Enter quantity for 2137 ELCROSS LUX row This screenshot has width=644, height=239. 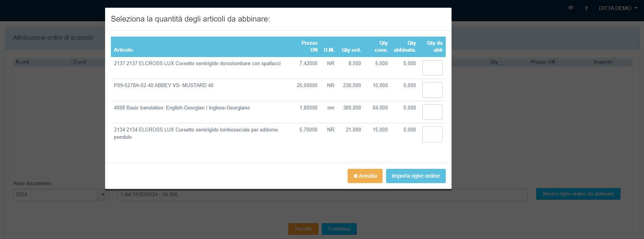click(x=432, y=68)
